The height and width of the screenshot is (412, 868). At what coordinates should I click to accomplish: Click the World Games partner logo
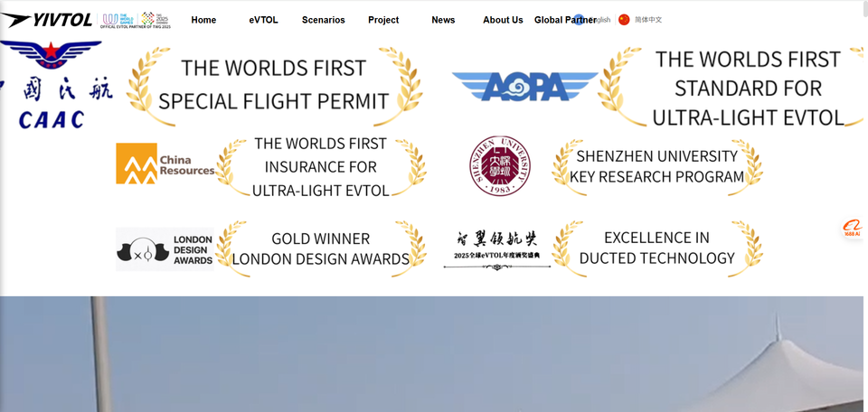(x=137, y=20)
